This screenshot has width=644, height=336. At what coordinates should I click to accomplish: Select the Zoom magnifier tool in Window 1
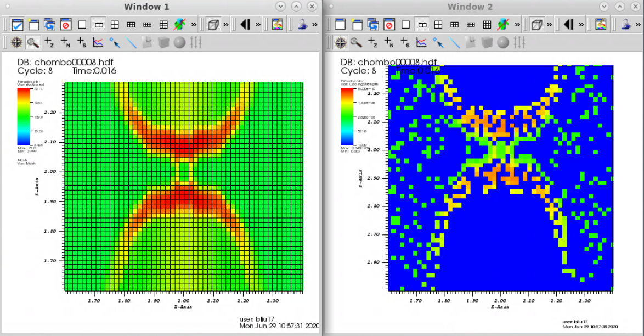33,42
